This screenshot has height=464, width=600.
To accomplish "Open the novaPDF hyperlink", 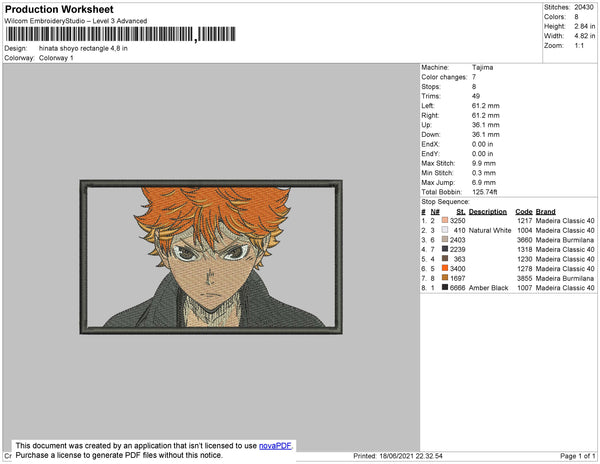I will click(275, 446).
